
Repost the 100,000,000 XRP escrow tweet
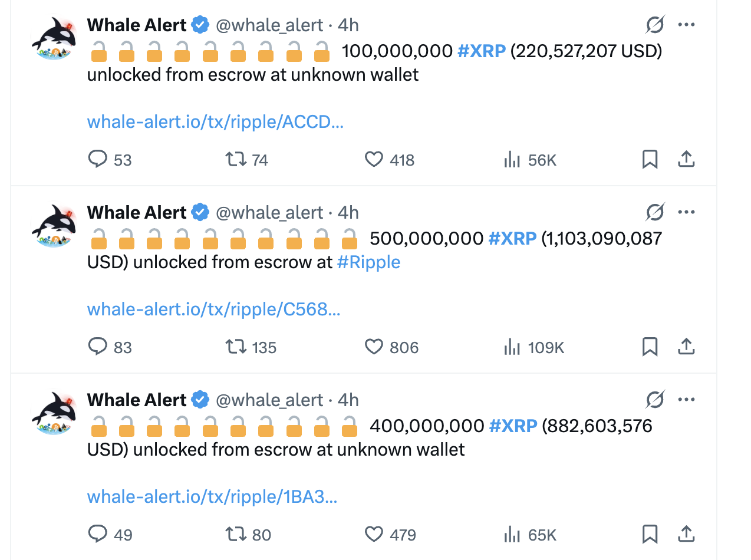click(x=236, y=159)
